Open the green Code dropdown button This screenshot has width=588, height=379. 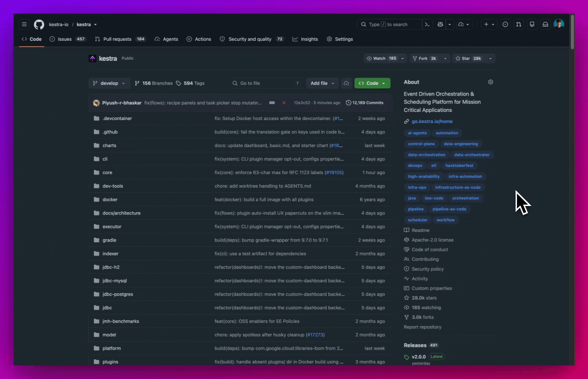372,83
